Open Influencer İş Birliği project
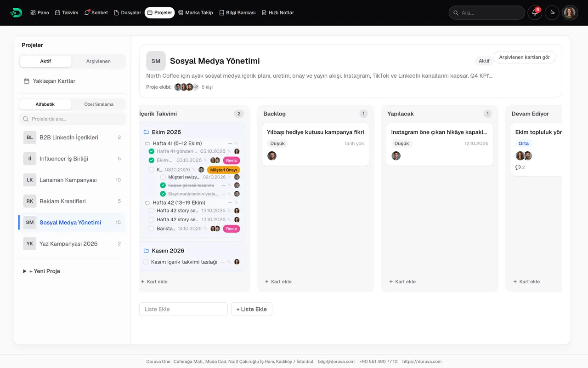 coord(72,159)
